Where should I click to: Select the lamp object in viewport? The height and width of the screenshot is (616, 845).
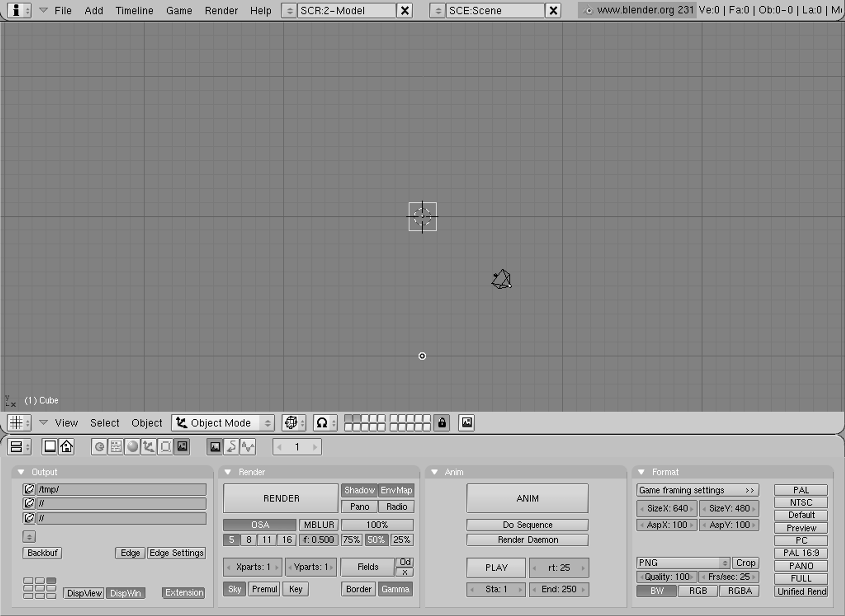click(x=422, y=356)
